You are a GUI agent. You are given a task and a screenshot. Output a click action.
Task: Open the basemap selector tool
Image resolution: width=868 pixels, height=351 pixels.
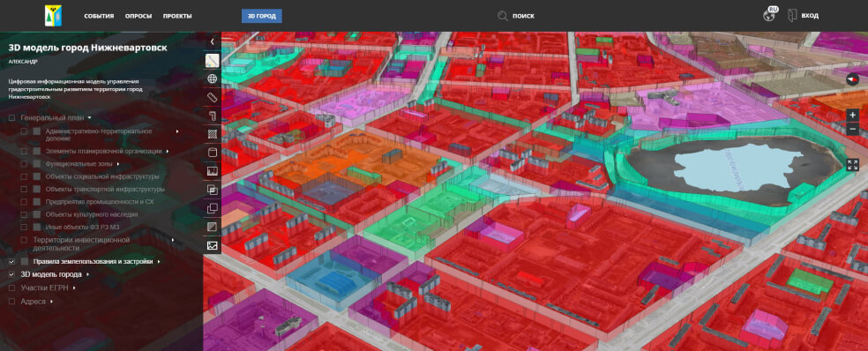coord(212,60)
